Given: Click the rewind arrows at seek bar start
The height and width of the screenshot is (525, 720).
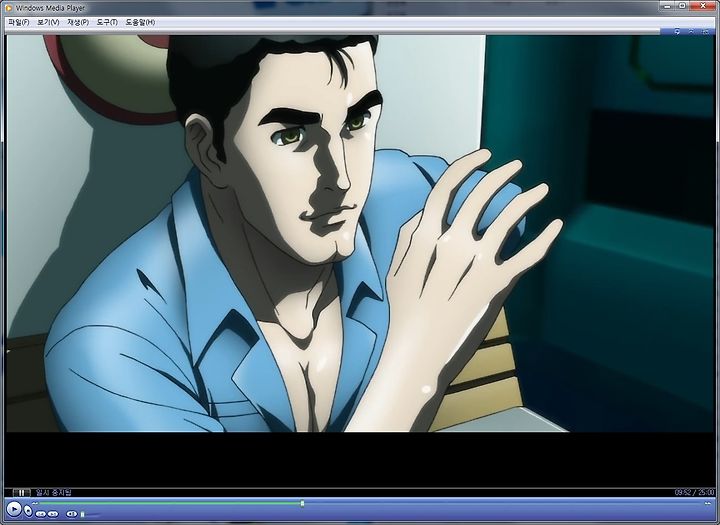Looking at the screenshot, I should (35, 503).
